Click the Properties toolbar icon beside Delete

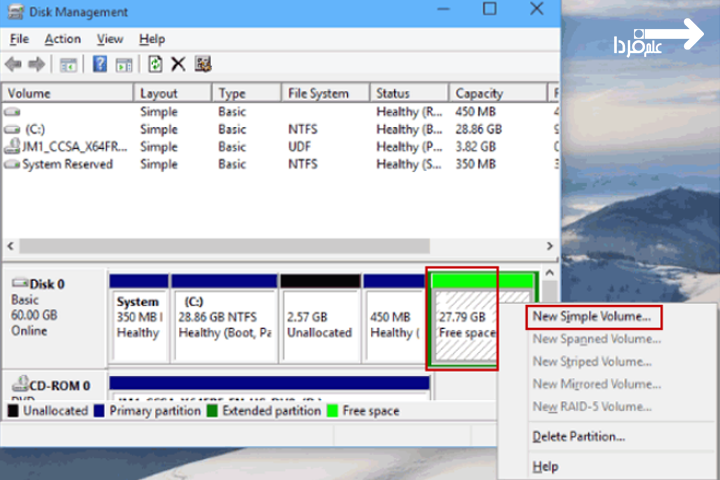(x=202, y=64)
